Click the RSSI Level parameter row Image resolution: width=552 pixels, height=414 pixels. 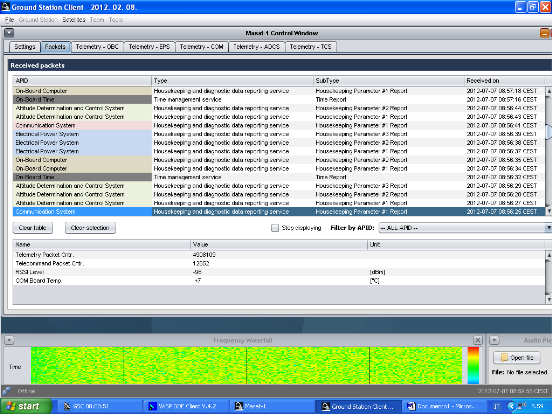point(279,272)
